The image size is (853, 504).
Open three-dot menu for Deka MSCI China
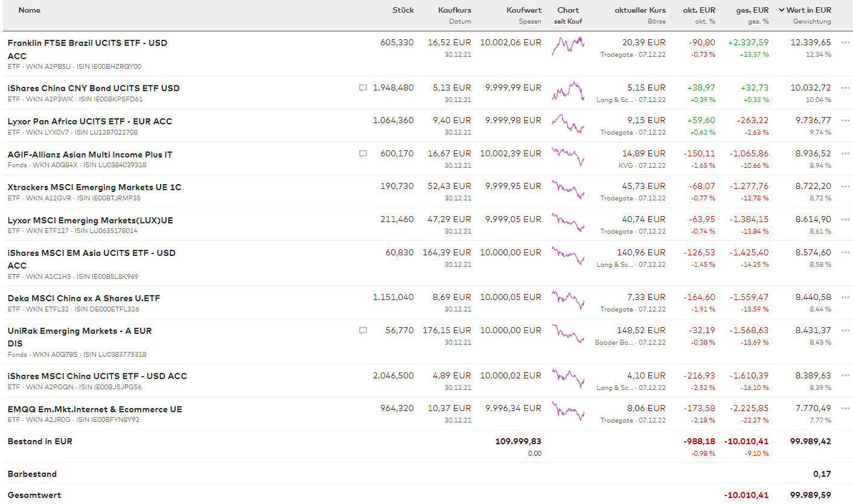click(x=845, y=298)
